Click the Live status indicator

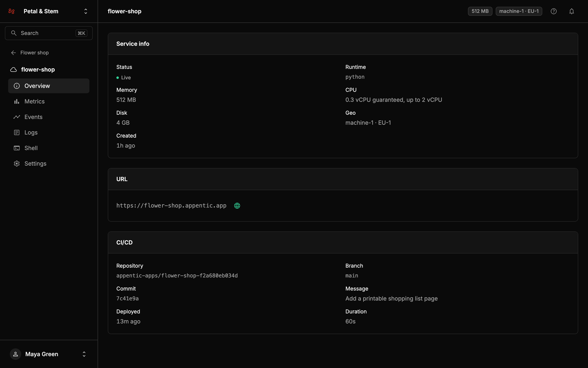pyautogui.click(x=124, y=78)
